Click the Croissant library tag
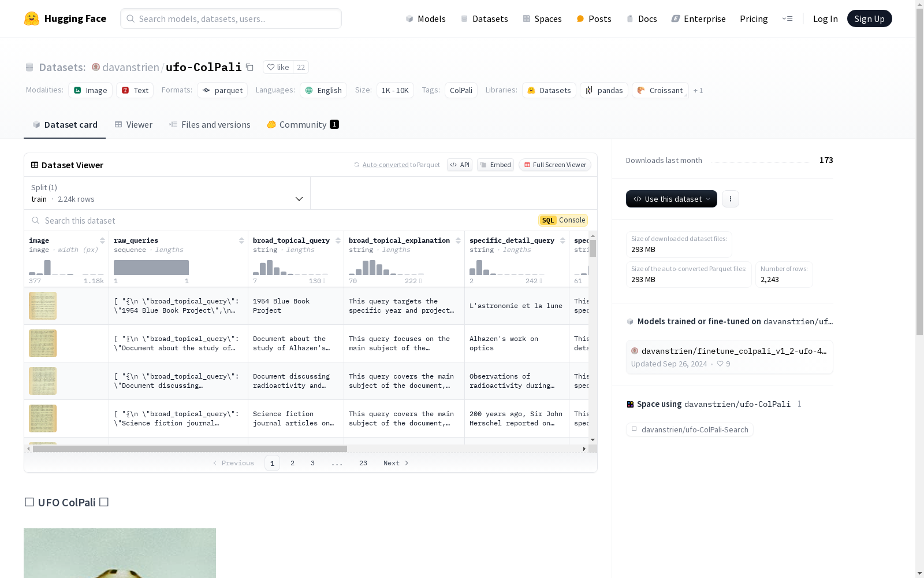This screenshot has width=924, height=578. 660,90
